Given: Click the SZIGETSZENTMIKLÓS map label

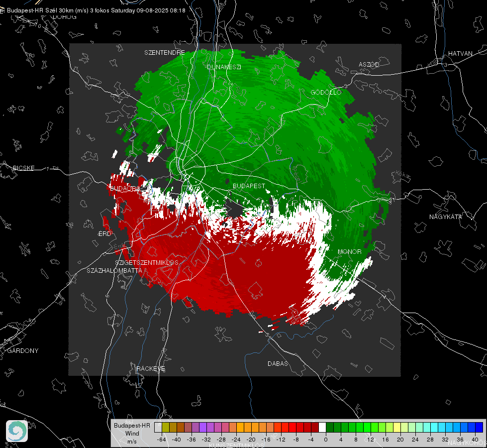Looking at the screenshot, I should pyautogui.click(x=147, y=262).
